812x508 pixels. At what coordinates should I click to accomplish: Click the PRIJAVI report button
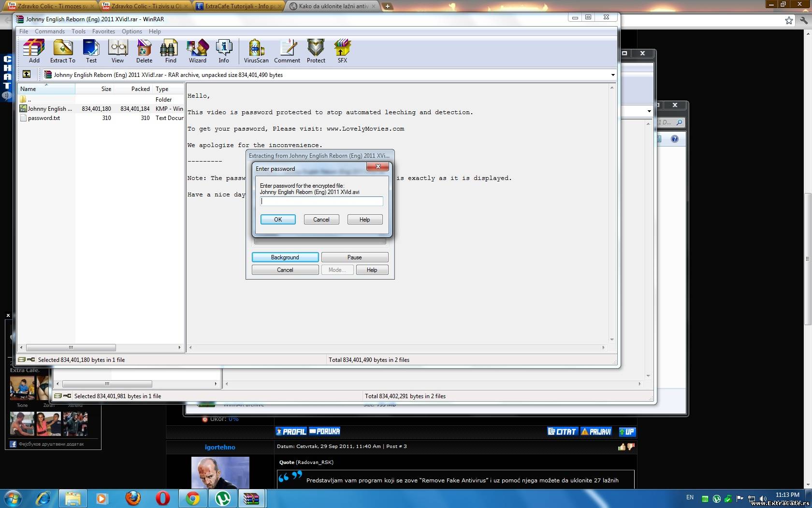[x=596, y=432]
